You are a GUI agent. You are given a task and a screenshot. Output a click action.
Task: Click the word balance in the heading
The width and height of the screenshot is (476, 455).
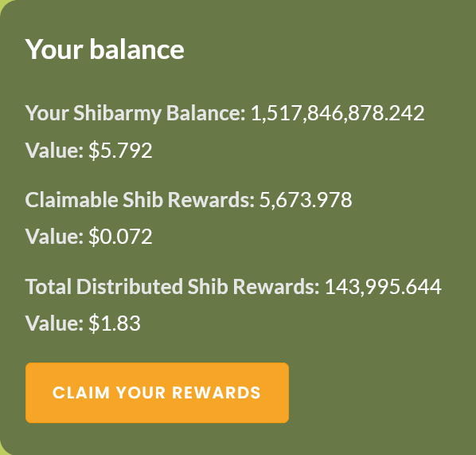pyautogui.click(x=137, y=49)
